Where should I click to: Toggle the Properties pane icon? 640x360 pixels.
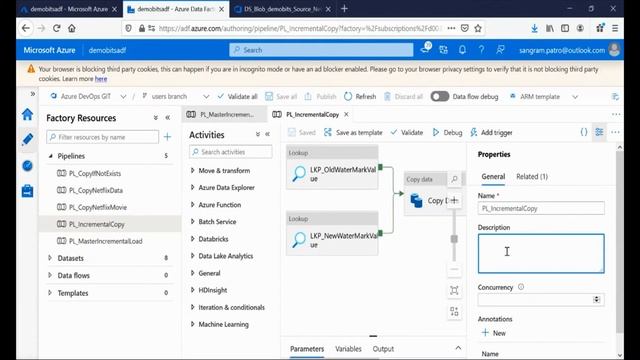[599, 132]
